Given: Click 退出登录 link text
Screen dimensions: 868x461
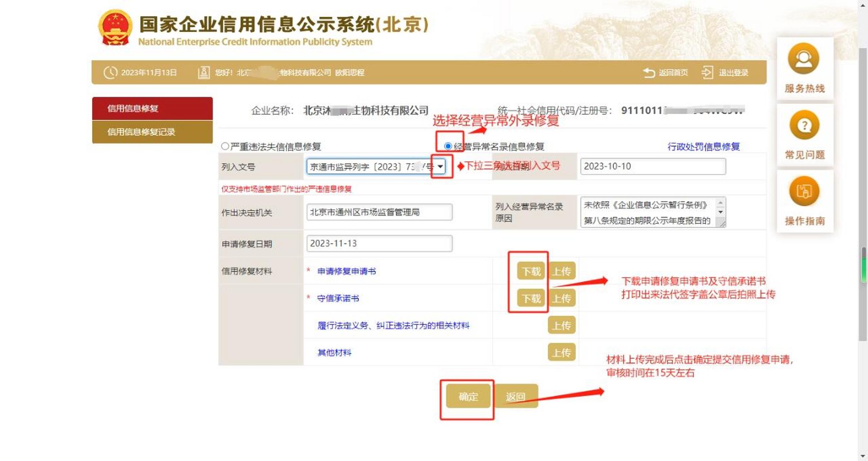Looking at the screenshot, I should [x=734, y=72].
